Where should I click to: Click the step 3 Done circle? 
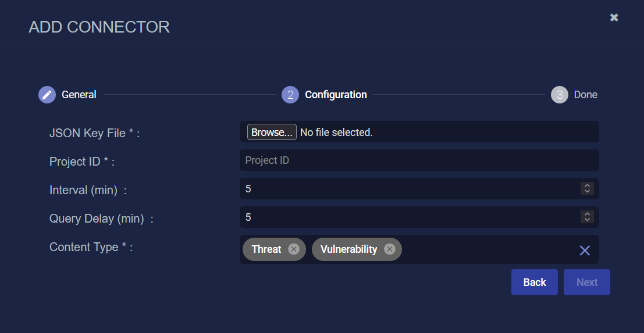click(x=560, y=95)
